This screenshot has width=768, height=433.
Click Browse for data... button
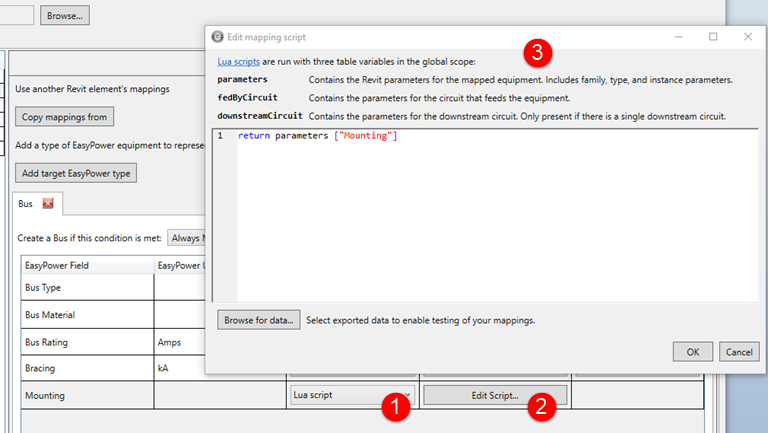tap(258, 320)
